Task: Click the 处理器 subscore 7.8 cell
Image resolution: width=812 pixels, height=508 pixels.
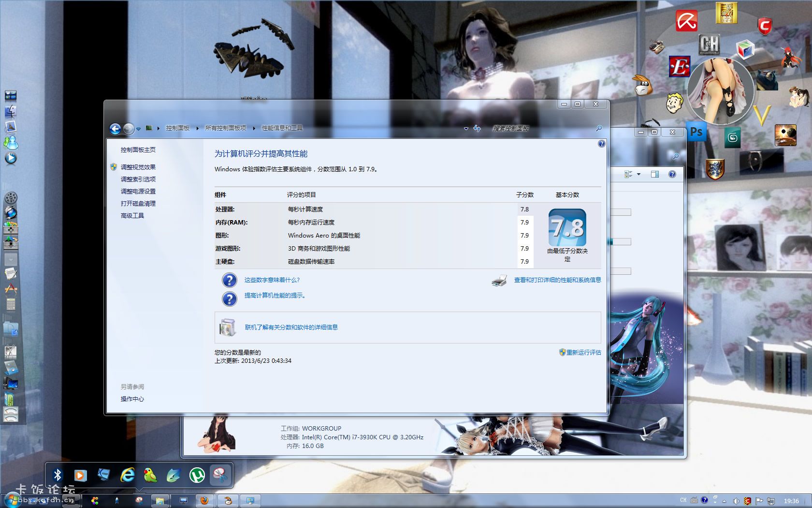Action: tap(525, 209)
